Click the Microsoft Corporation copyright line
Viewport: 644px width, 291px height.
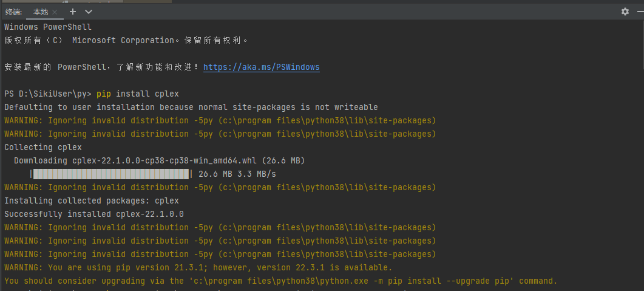click(126, 40)
